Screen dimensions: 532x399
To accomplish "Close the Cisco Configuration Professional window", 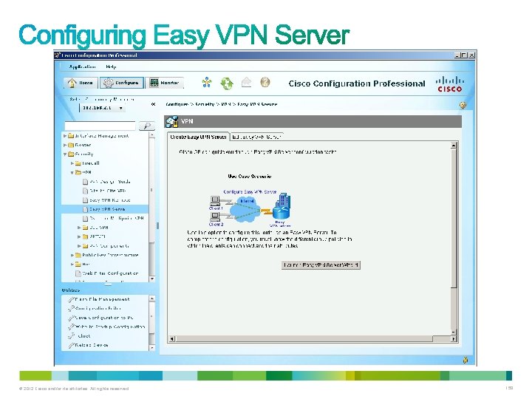I will point(471,55).
